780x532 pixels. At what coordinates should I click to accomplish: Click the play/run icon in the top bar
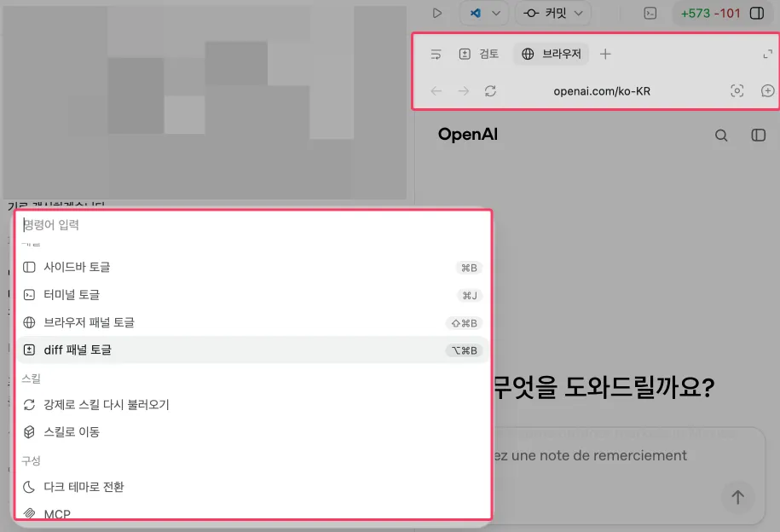(x=438, y=13)
